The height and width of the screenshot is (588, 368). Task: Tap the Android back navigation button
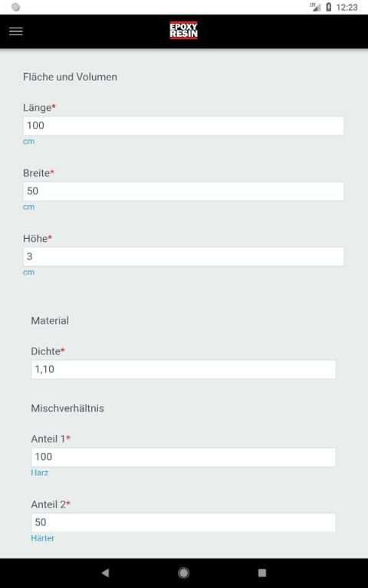[106, 573]
